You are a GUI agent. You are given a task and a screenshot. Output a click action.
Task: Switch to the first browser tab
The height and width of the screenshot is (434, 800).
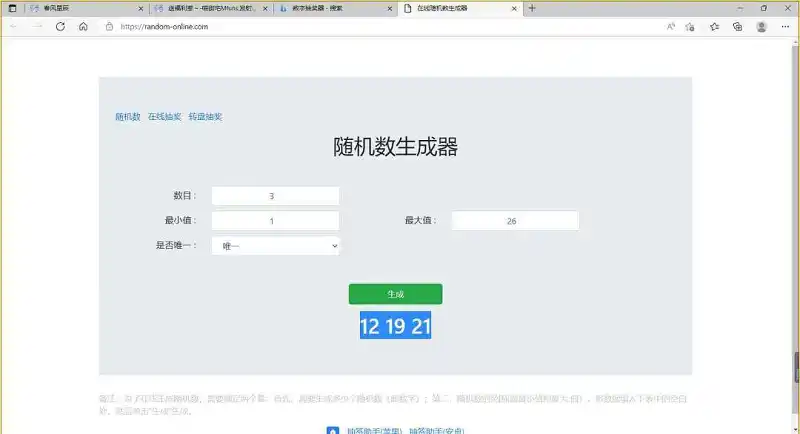[x=86, y=8]
